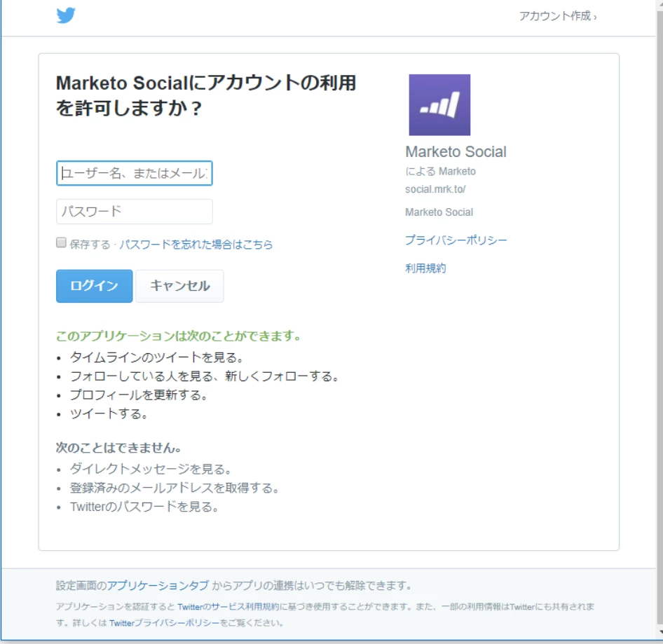This screenshot has width=663, height=644.
Task: Open the プライバシーポリシー link
Action: click(x=456, y=240)
